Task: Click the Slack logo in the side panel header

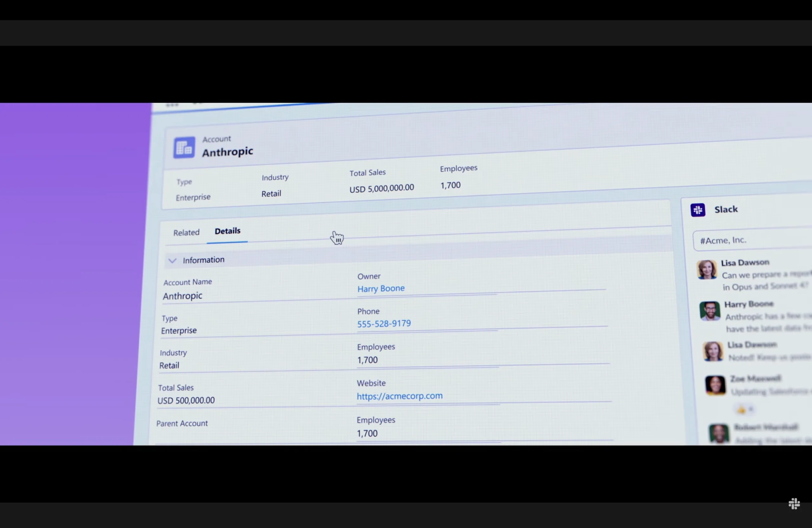Action: (698, 210)
